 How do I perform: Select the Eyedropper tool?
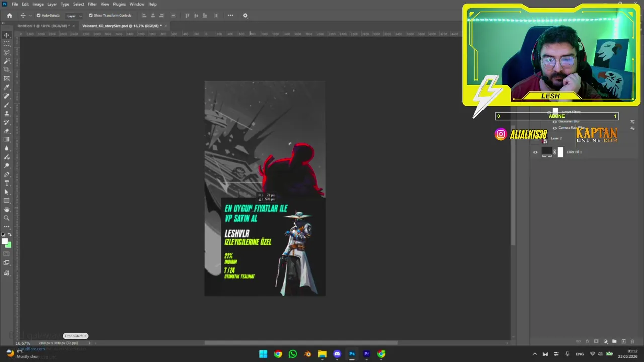pos(7,87)
